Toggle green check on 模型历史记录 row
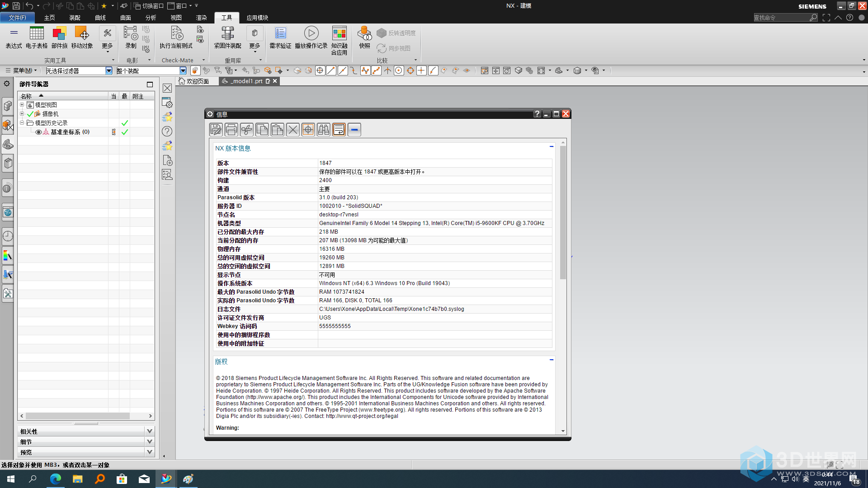The height and width of the screenshot is (488, 868). (124, 123)
